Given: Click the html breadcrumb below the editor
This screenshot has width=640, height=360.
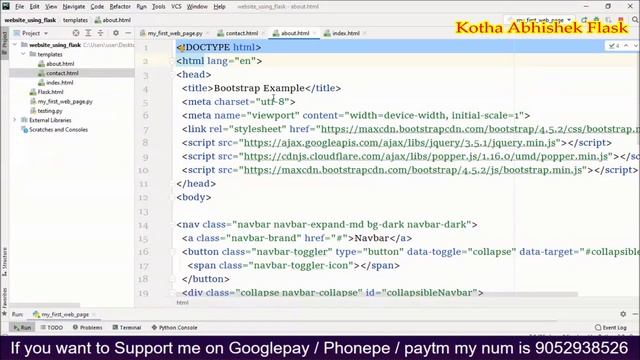Looking at the screenshot, I should [x=182, y=302].
